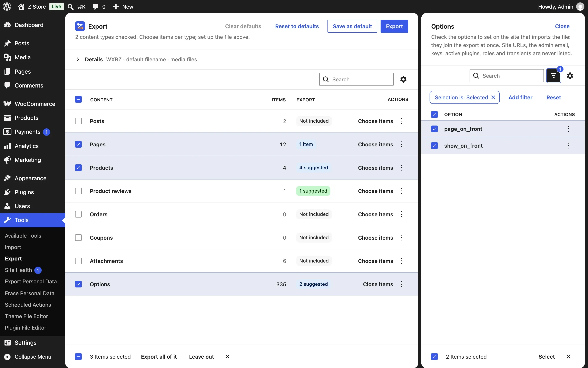The width and height of the screenshot is (588, 368).
Task: Open the admin bar search icon
Action: [x=70, y=7]
